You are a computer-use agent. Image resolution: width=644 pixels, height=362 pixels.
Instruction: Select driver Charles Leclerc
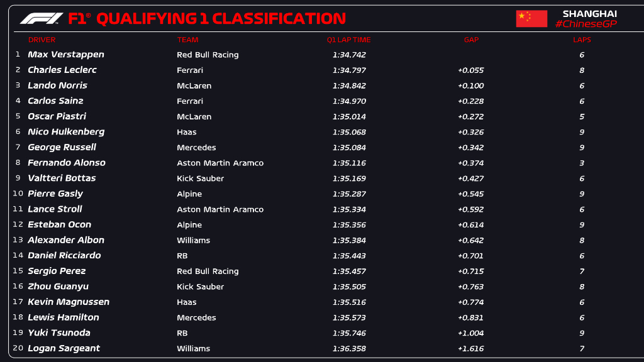click(x=62, y=70)
